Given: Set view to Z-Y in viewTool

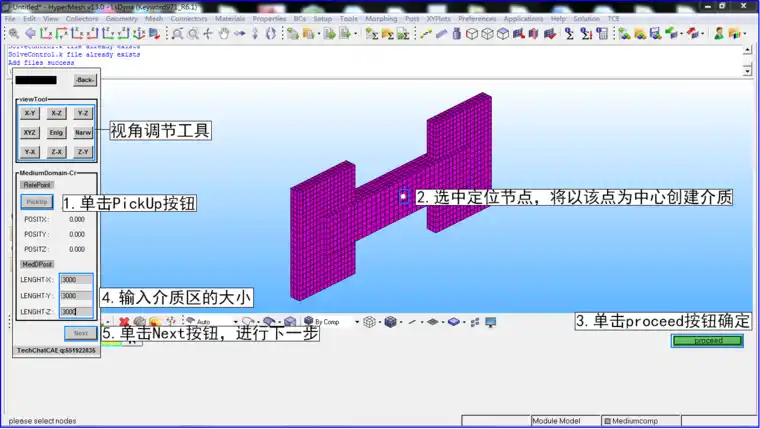Looking at the screenshot, I should tap(83, 152).
